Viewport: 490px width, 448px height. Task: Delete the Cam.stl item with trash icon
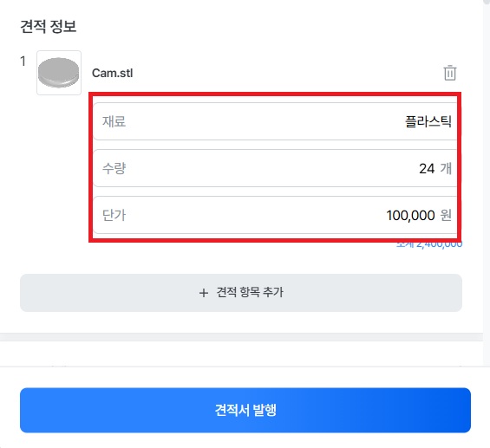coord(450,73)
